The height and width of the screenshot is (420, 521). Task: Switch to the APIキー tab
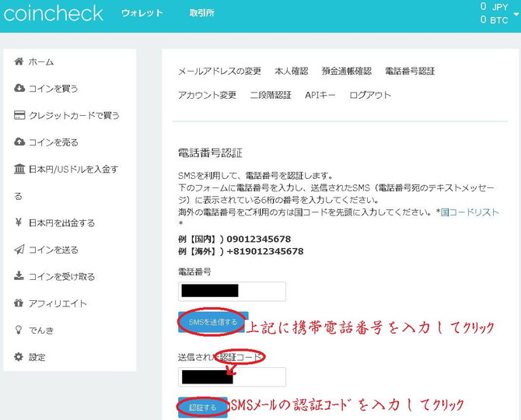pos(320,95)
